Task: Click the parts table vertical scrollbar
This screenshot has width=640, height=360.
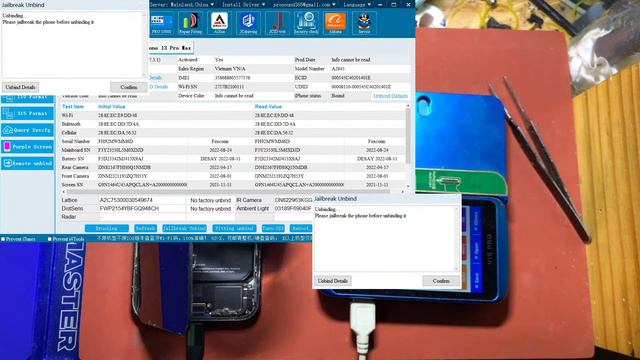Action: tap(407, 135)
